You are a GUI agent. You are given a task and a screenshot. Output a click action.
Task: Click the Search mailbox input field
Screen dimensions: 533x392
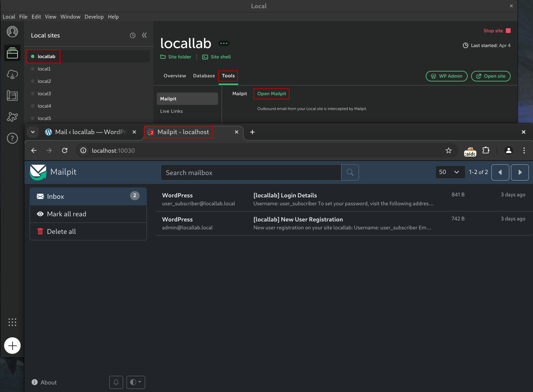click(251, 173)
